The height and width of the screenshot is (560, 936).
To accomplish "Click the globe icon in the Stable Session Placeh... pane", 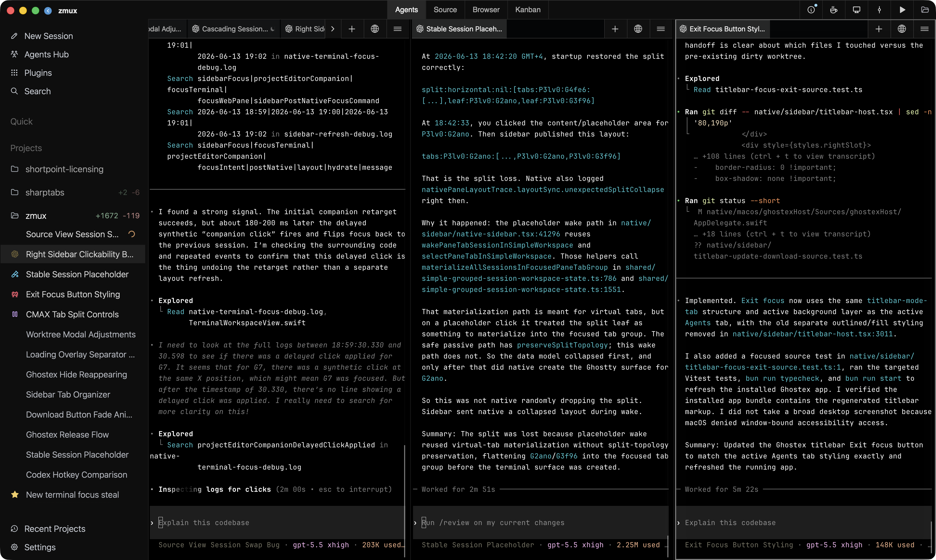I will tap(638, 29).
